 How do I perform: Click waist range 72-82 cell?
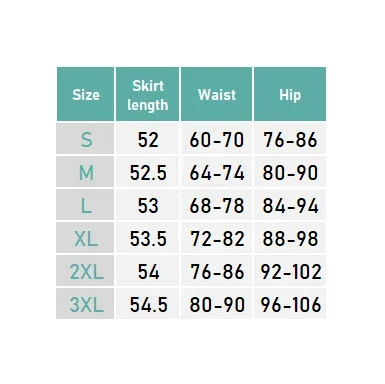click(x=216, y=238)
